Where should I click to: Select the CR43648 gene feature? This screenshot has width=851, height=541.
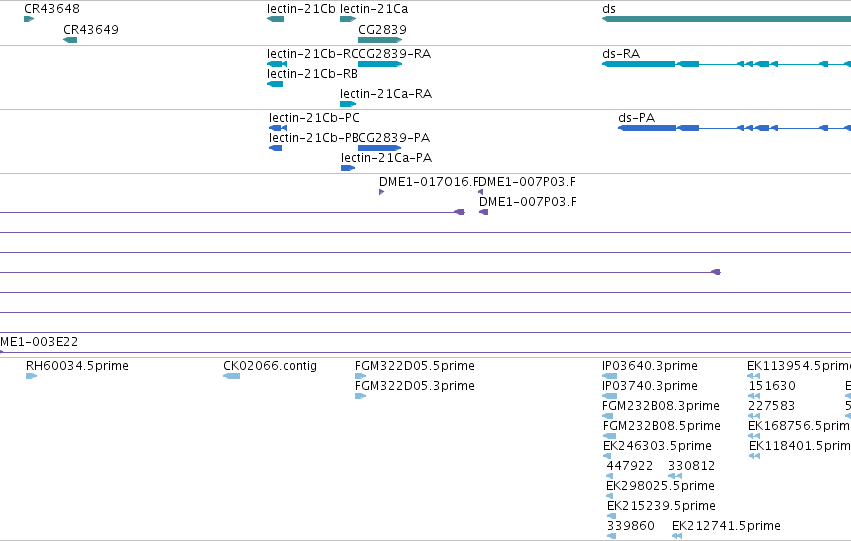coord(29,19)
